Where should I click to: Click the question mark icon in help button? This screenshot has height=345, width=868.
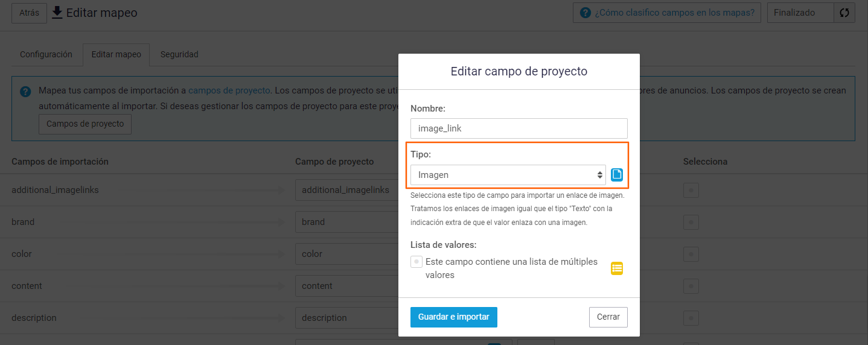coord(585,13)
